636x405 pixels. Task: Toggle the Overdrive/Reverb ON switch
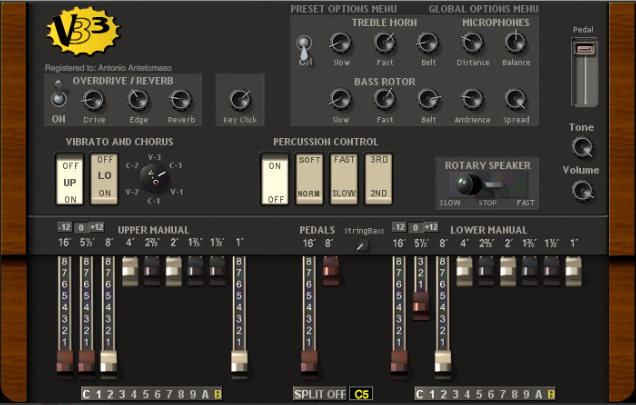[59, 98]
